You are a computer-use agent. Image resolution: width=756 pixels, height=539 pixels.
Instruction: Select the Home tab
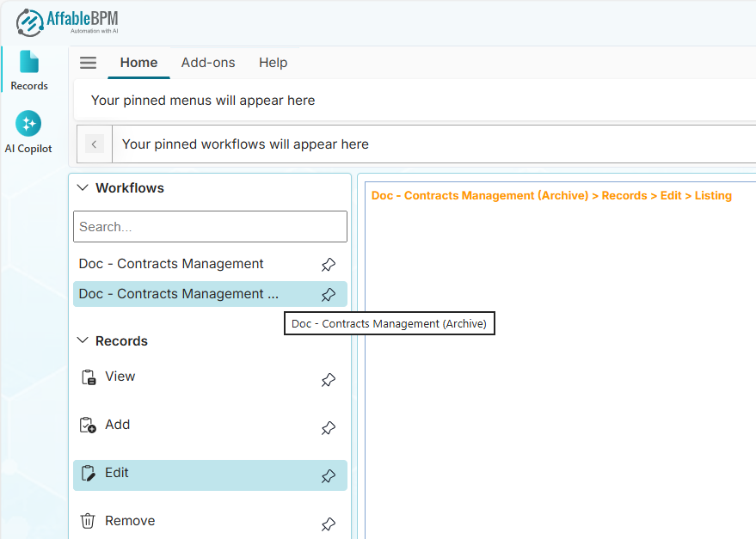pos(138,63)
